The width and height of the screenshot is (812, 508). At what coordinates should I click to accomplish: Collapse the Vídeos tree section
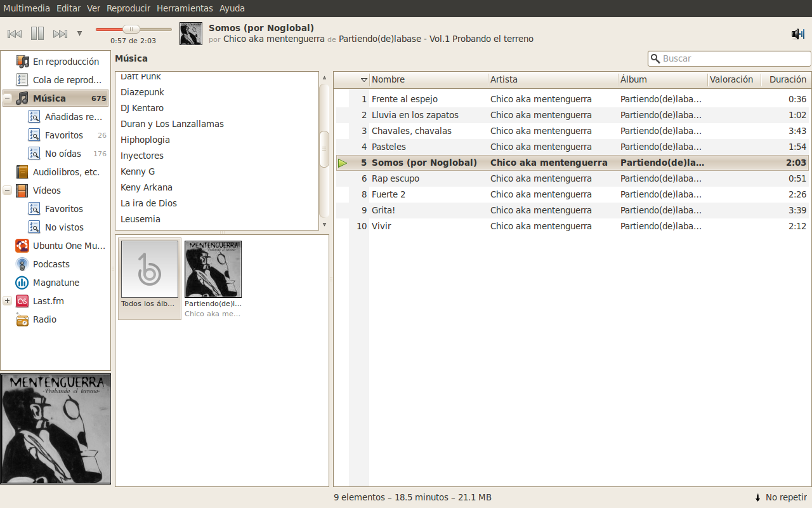tap(8, 190)
